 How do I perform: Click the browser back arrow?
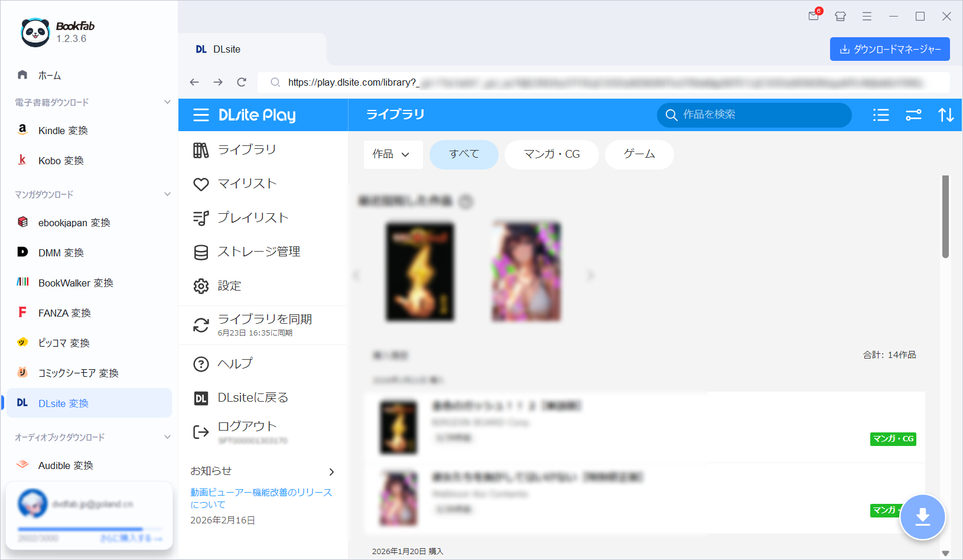pyautogui.click(x=194, y=82)
